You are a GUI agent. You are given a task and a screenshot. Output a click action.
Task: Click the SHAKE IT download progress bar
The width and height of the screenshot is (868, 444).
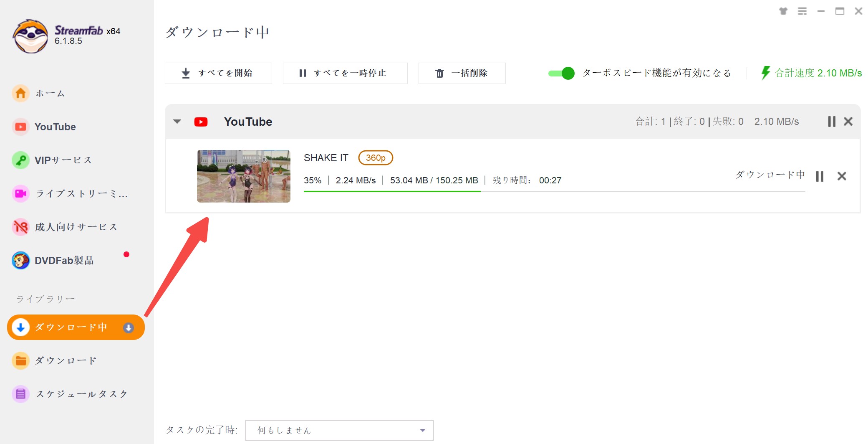[554, 191]
